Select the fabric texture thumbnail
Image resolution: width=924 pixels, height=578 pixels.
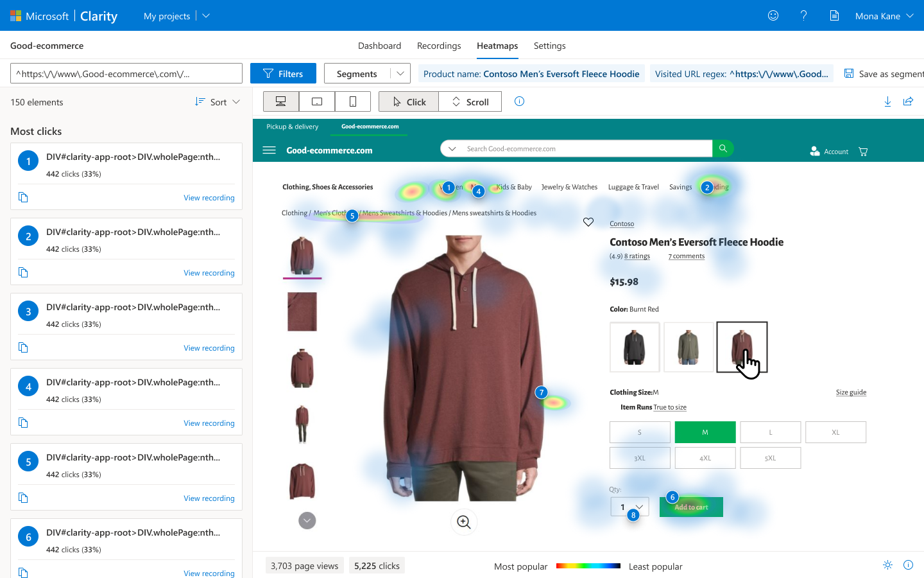pos(302,311)
